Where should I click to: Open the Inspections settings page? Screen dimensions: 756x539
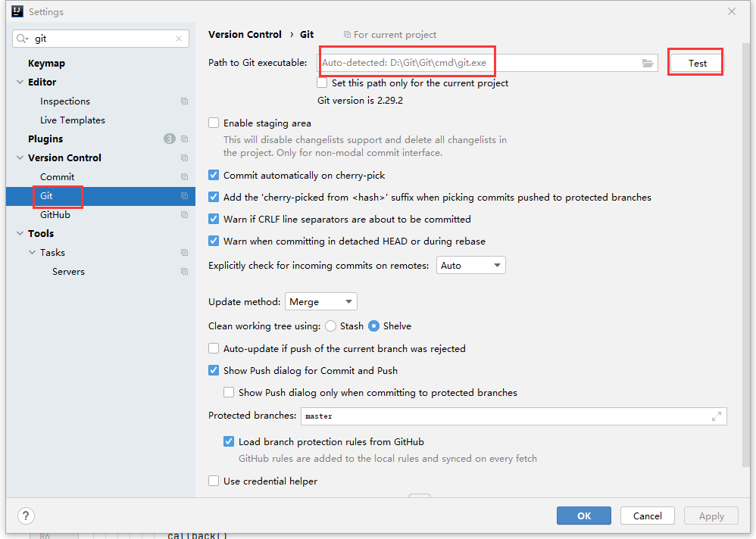[x=65, y=101]
